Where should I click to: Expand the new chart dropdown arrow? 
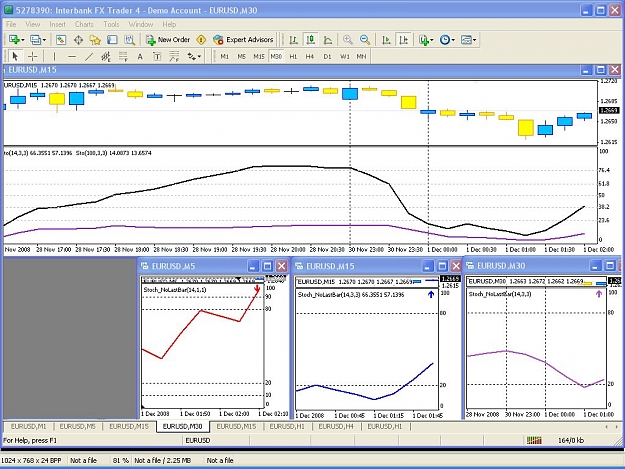pos(22,40)
